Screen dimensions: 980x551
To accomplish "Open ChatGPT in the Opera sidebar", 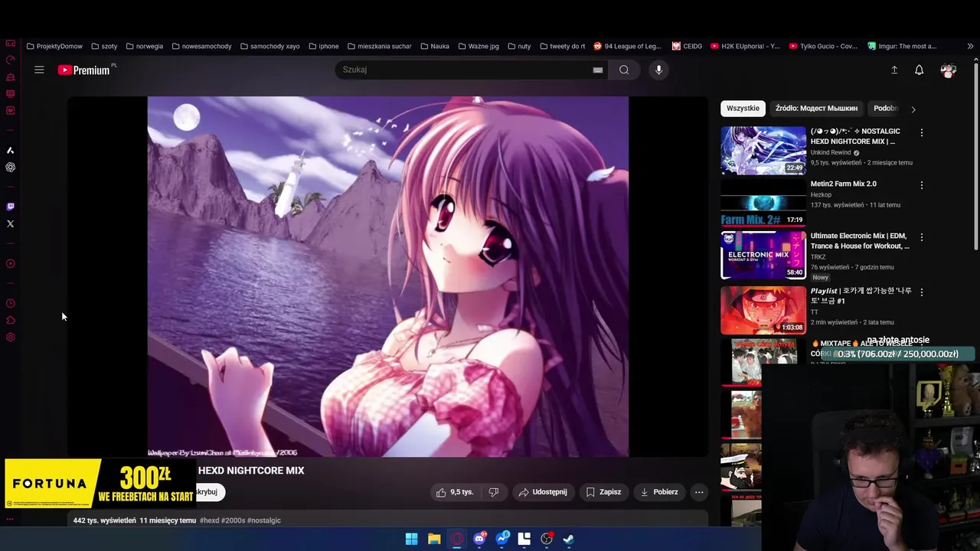I will (x=10, y=167).
